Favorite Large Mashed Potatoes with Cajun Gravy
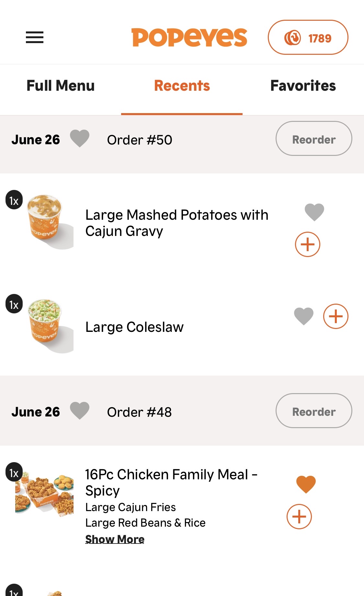This screenshot has height=596, width=364. (314, 212)
